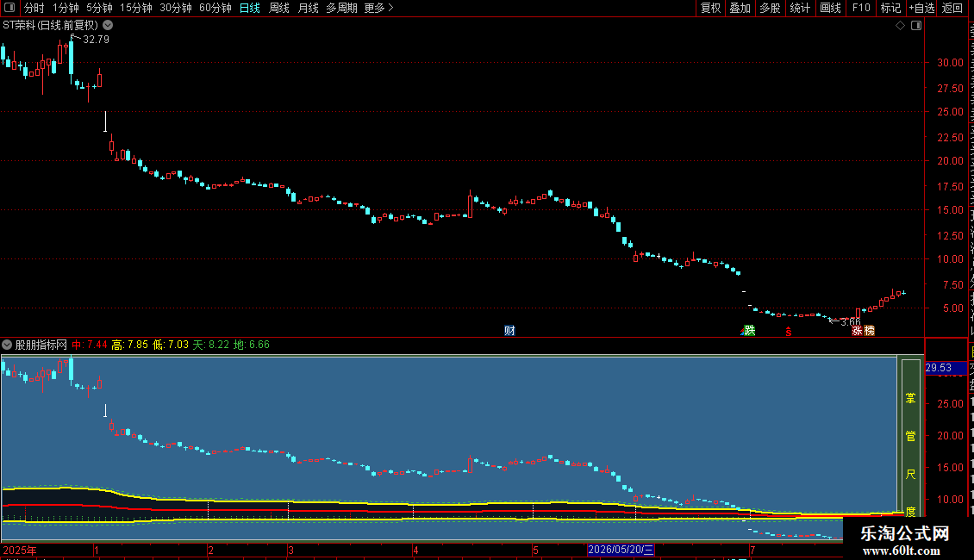974x560 pixels.
Task: Toggle the left sidebar panel icon
Action: (9, 8)
